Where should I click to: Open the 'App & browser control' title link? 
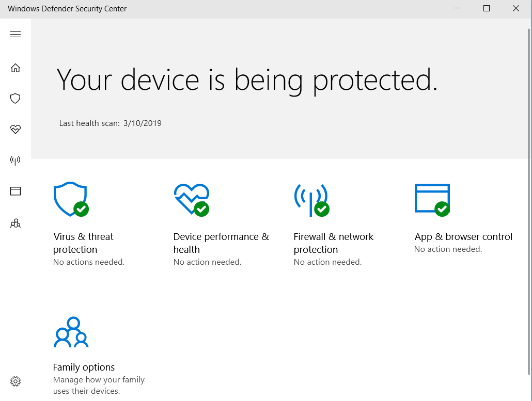pos(463,236)
